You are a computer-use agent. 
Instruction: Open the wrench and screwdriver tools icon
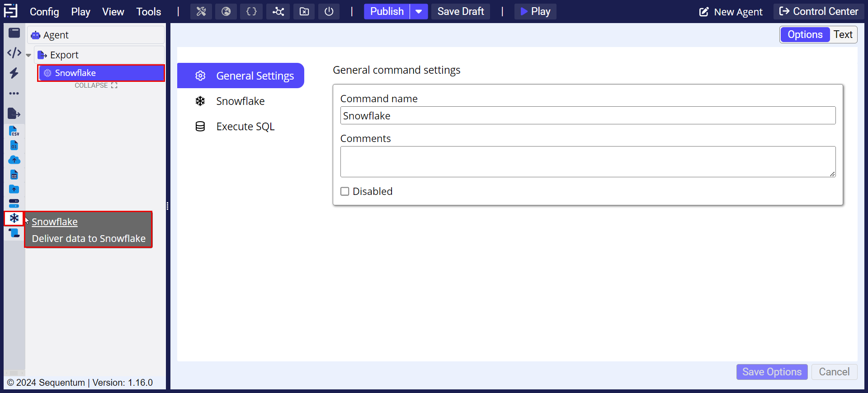[x=201, y=12]
